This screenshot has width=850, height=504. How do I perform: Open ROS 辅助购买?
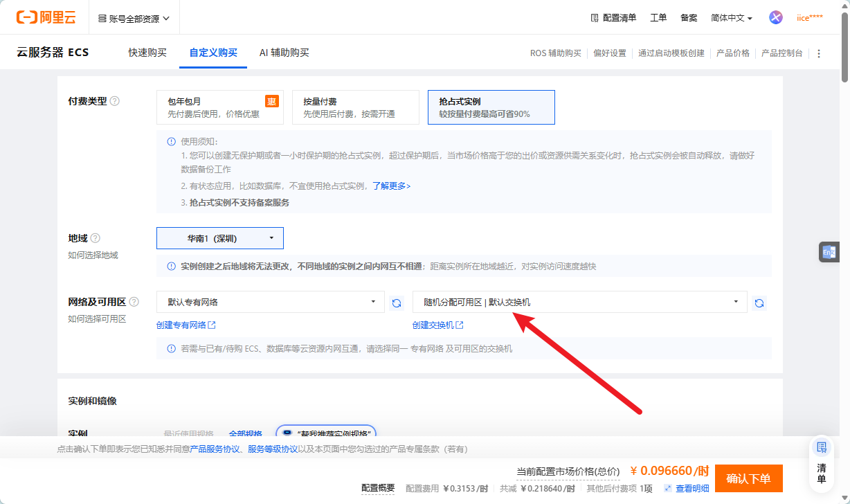pyautogui.click(x=556, y=53)
